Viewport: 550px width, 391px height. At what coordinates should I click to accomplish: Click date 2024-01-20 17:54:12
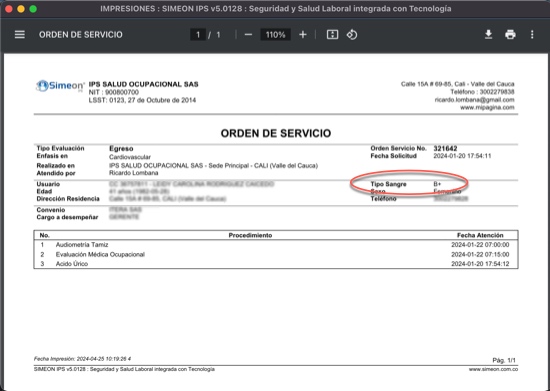480,264
